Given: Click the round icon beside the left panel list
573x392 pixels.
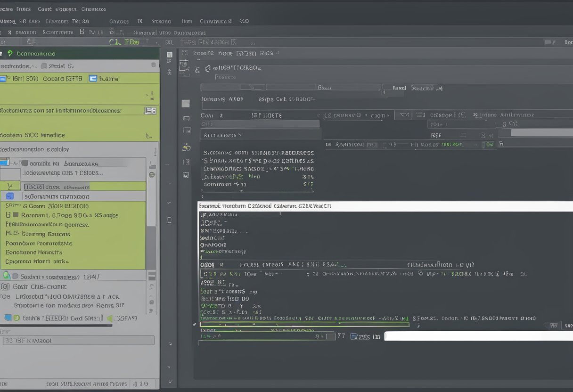Looking at the screenshot, I should [x=152, y=175].
